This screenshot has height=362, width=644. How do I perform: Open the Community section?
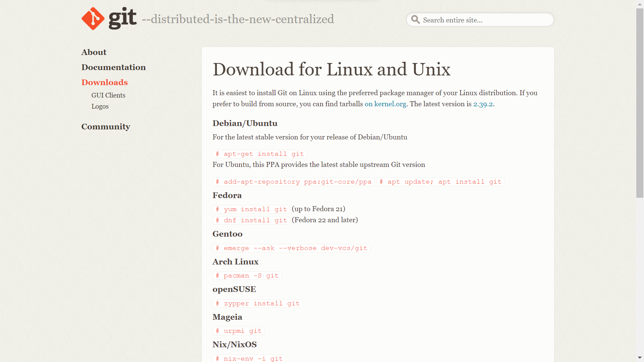point(106,127)
